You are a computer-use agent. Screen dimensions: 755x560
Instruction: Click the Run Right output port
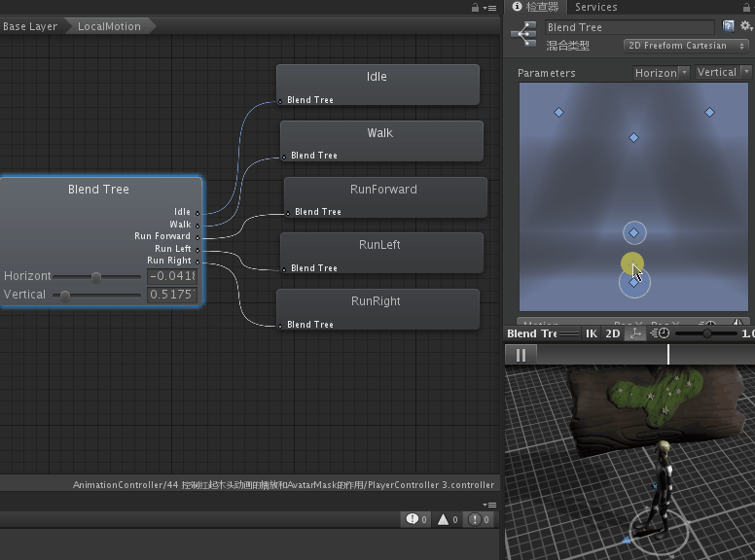coord(198,262)
